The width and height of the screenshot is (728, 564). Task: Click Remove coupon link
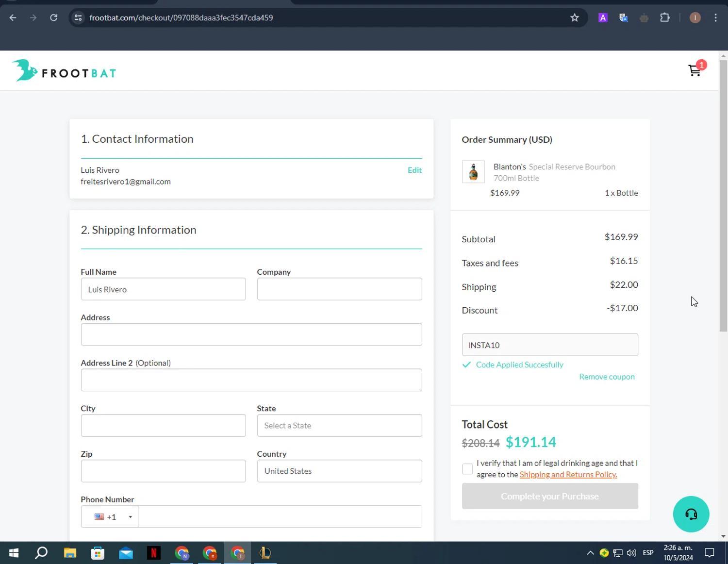tap(607, 377)
